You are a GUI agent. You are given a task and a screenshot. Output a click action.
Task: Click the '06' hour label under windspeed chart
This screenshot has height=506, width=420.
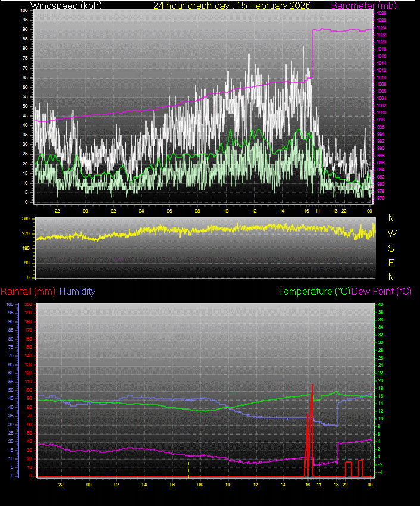pos(169,211)
